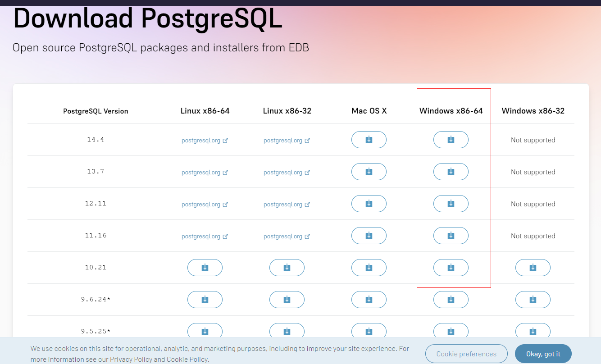The width and height of the screenshot is (601, 364).
Task: Download PostgreSQL 10.21 for Linux x86-32
Action: click(287, 268)
